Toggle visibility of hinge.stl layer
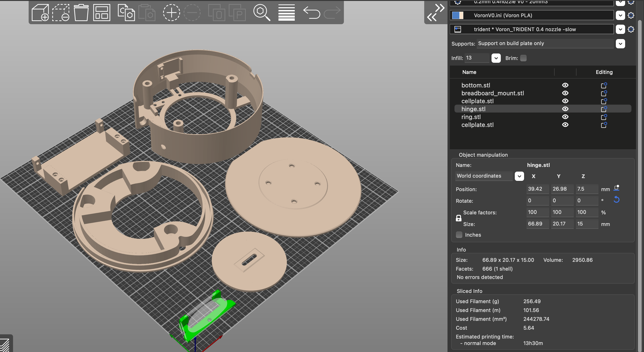The width and height of the screenshot is (644, 352). pos(565,109)
